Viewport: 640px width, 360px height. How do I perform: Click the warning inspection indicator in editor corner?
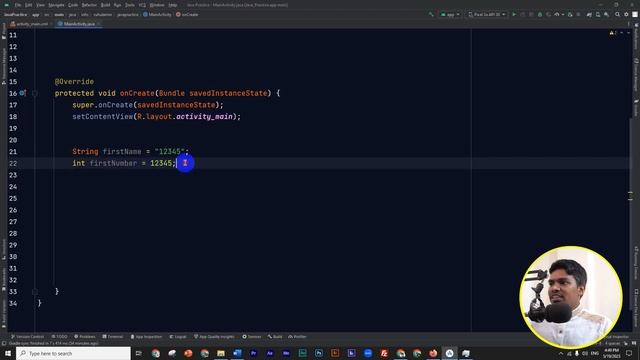click(x=612, y=33)
